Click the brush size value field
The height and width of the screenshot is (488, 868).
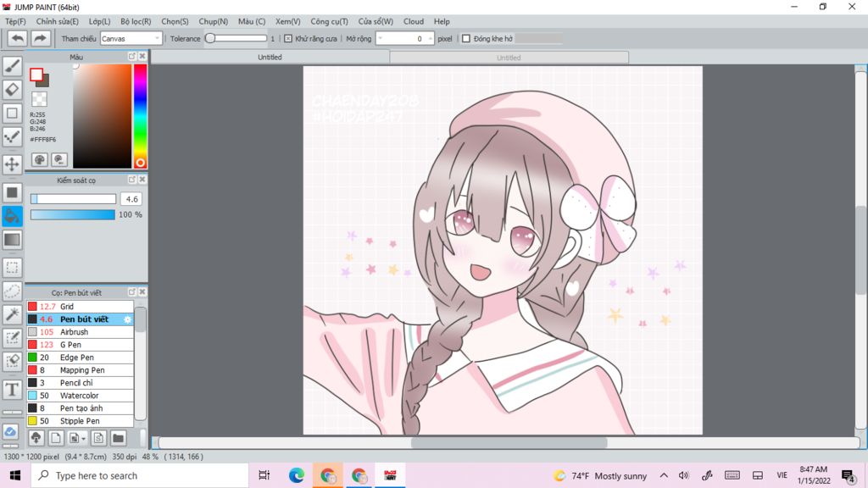point(131,199)
